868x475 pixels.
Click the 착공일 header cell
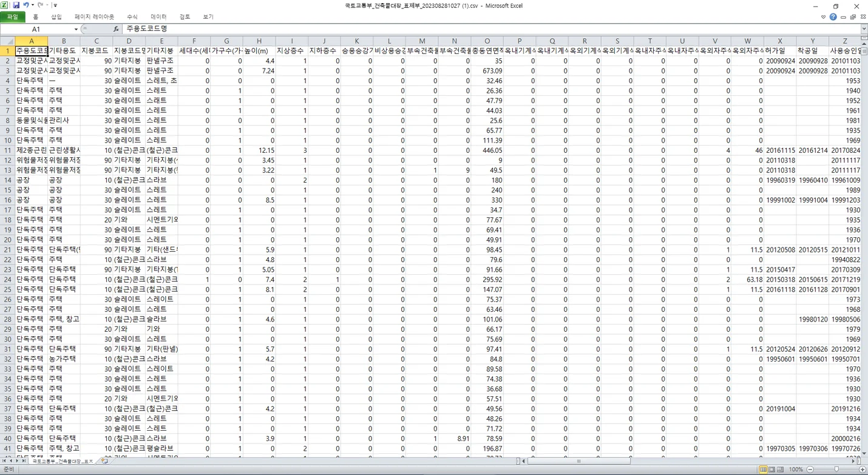coord(813,51)
